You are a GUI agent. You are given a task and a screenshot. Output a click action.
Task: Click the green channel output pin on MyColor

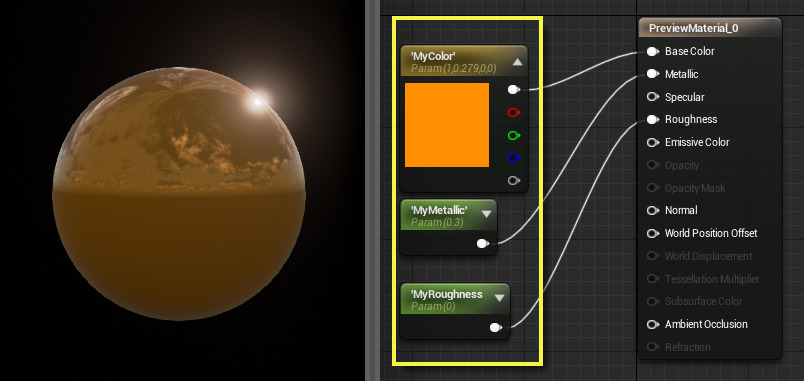514,135
